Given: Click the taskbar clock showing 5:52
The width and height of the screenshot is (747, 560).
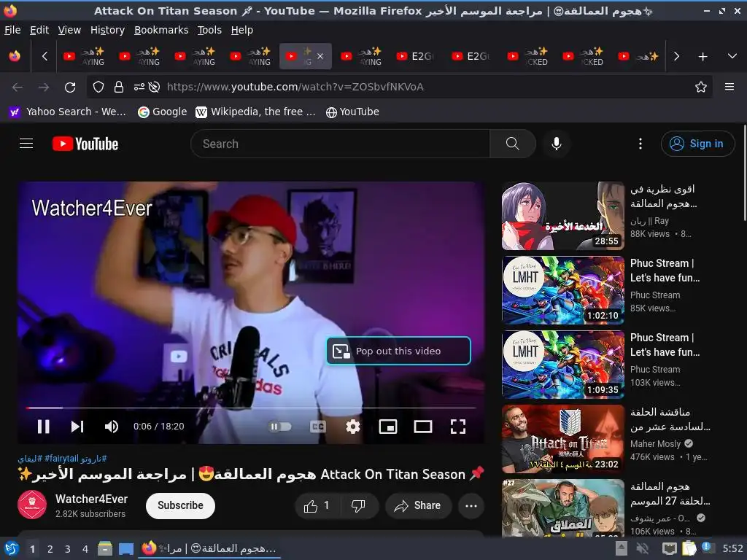Looking at the screenshot, I should point(732,548).
